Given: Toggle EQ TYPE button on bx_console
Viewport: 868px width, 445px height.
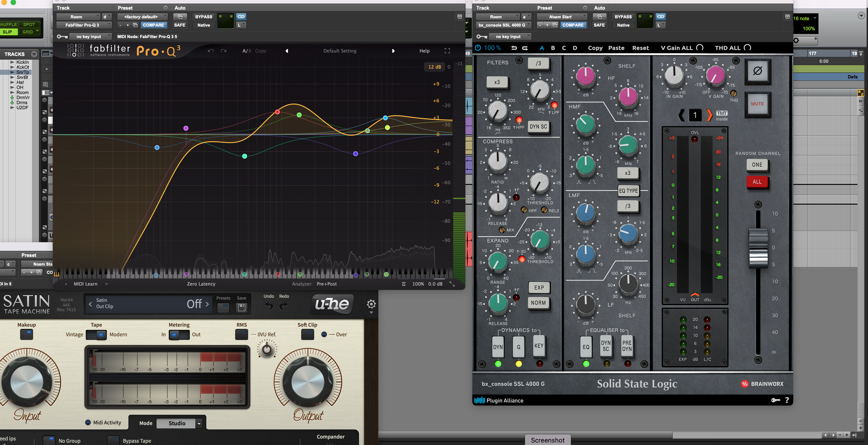Looking at the screenshot, I should pyautogui.click(x=628, y=191).
